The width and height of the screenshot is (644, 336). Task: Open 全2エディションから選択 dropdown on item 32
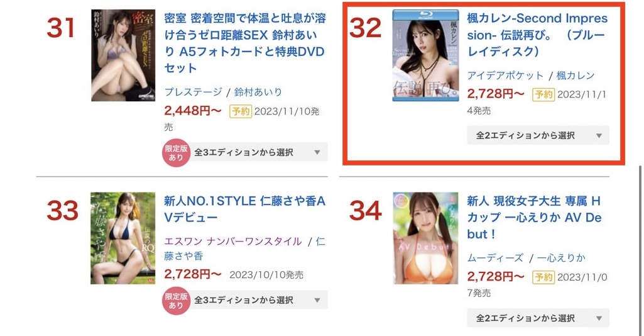(538, 135)
